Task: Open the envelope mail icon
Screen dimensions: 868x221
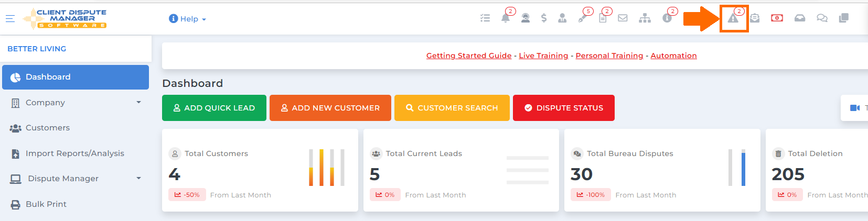Action: point(623,18)
